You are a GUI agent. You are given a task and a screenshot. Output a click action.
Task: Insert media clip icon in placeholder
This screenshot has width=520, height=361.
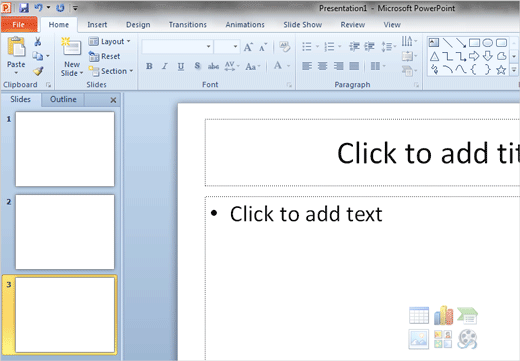point(467,339)
